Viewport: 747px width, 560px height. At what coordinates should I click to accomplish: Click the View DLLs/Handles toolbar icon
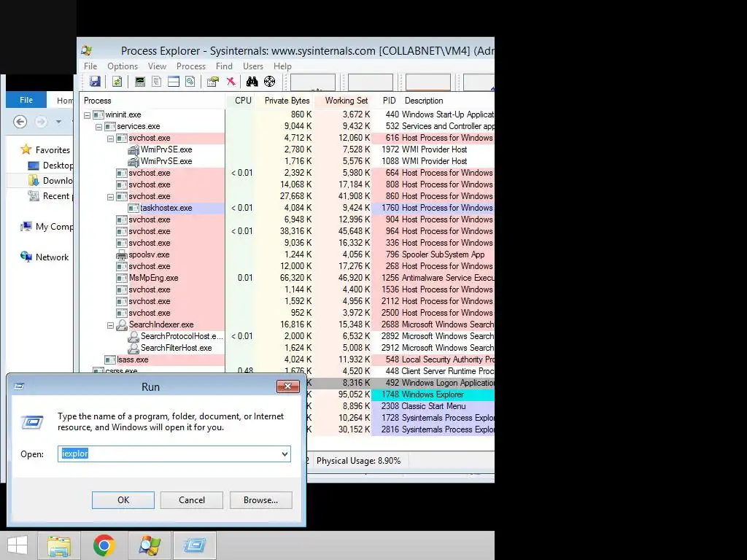point(190,82)
